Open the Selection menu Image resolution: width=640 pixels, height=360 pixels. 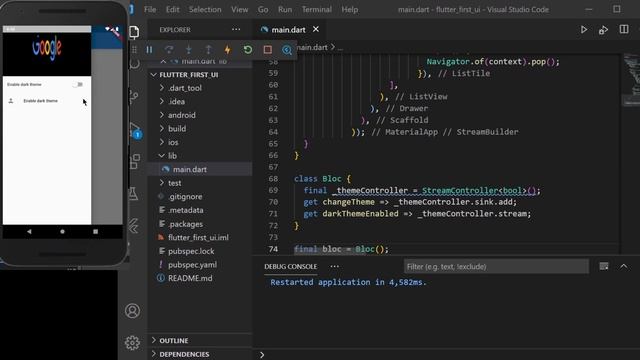[x=205, y=9]
